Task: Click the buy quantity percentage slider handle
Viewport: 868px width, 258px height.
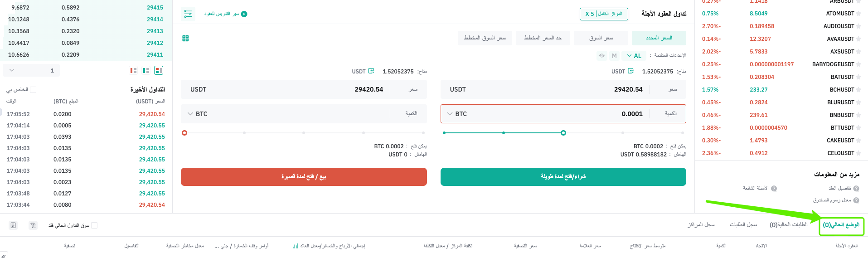Action: tap(563, 133)
